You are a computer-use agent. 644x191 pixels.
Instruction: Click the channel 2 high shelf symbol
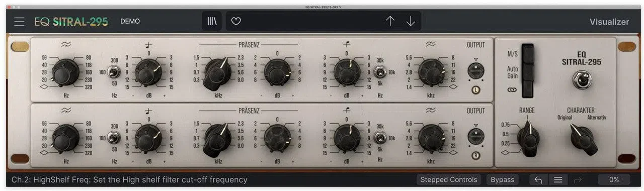pyautogui.click(x=346, y=110)
